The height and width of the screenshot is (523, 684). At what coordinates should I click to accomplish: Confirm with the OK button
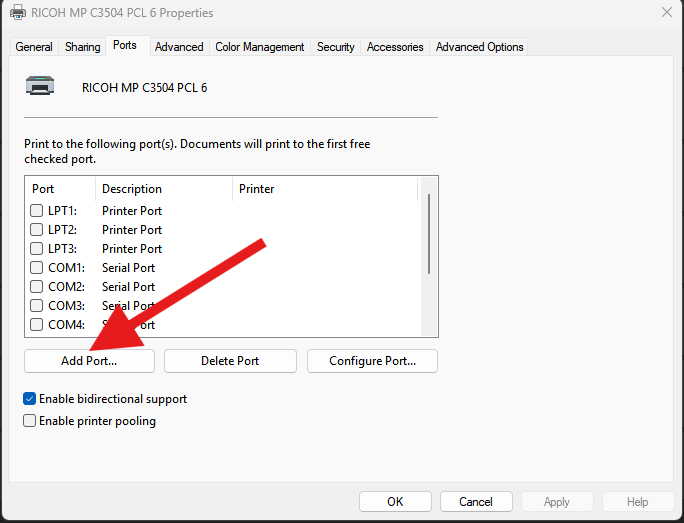point(395,502)
